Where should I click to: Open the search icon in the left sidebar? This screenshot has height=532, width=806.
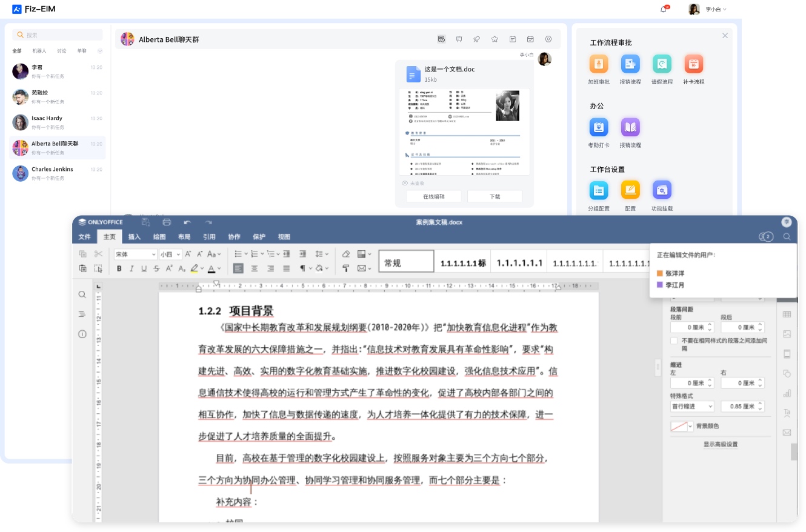(x=82, y=294)
